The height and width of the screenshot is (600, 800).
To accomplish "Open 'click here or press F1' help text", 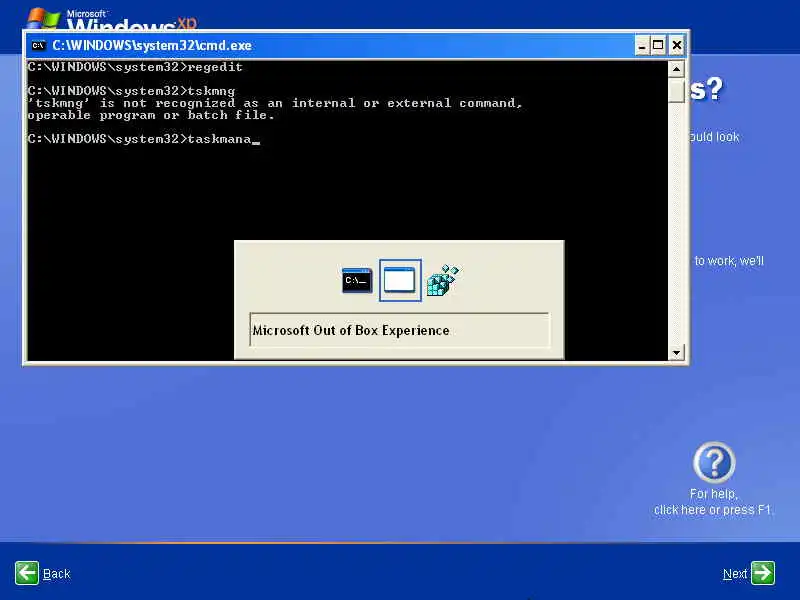I will pos(712,510).
